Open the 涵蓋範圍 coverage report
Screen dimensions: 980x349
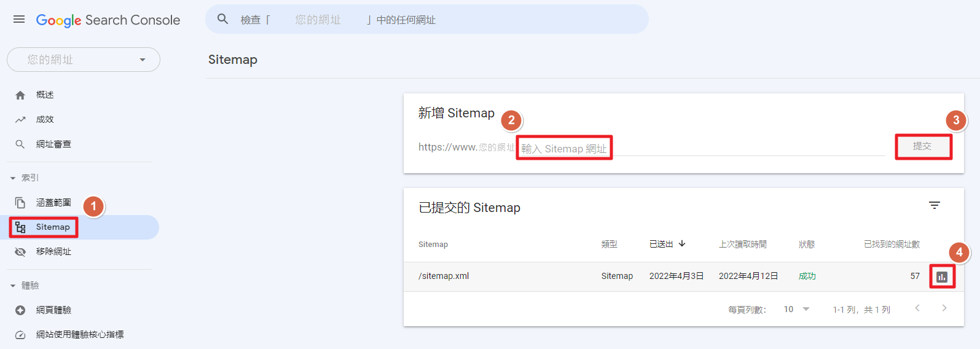(53, 202)
